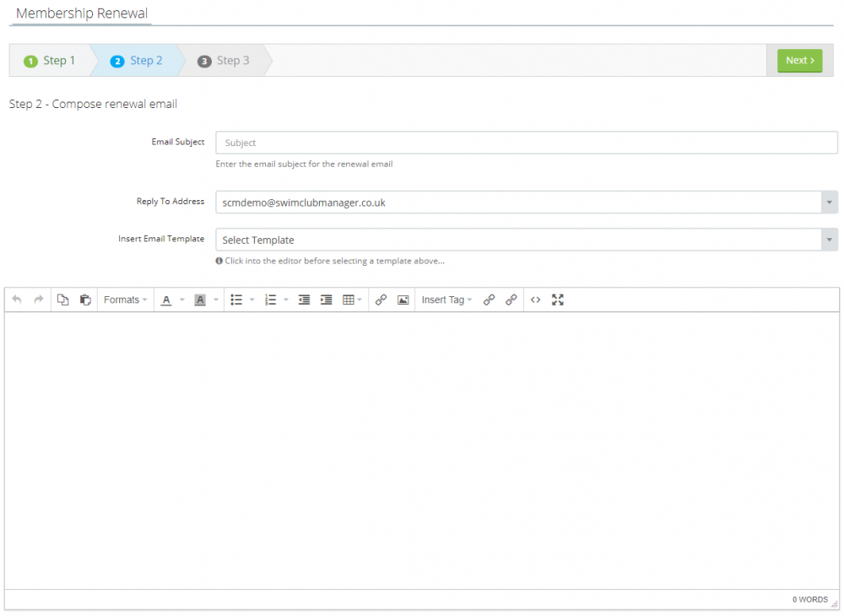Open the Formats dropdown

(125, 300)
